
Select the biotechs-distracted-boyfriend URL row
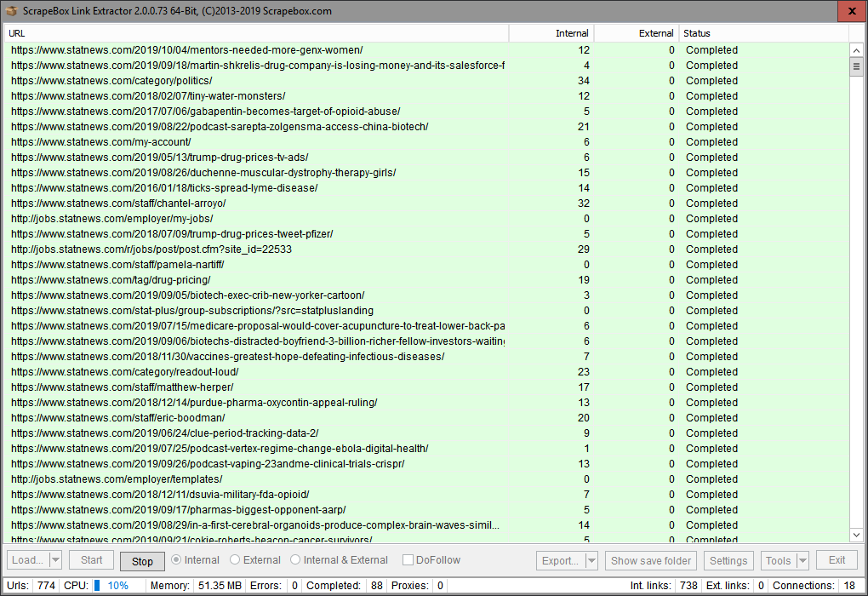[x=426, y=341]
